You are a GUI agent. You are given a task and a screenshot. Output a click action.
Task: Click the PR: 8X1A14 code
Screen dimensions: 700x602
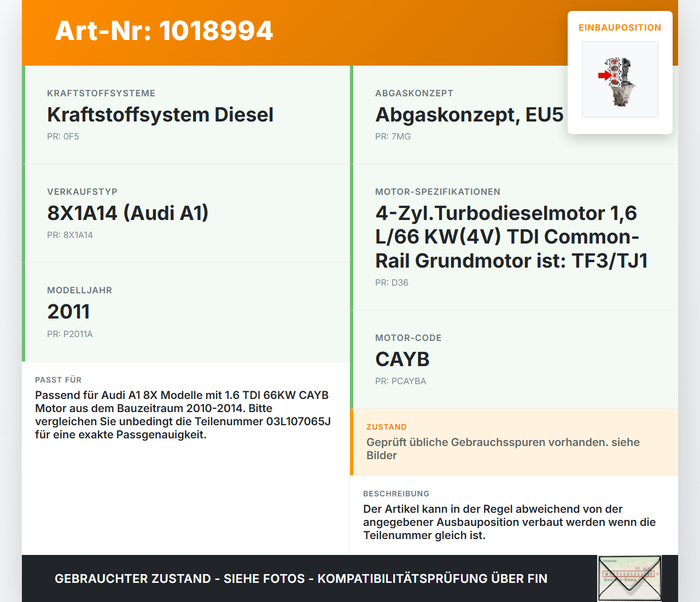pyautogui.click(x=70, y=235)
